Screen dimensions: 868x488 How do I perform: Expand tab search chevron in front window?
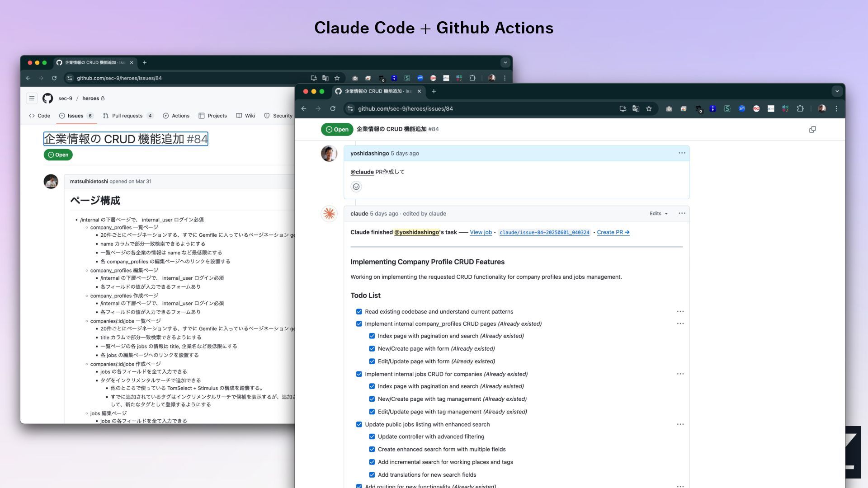(x=837, y=91)
